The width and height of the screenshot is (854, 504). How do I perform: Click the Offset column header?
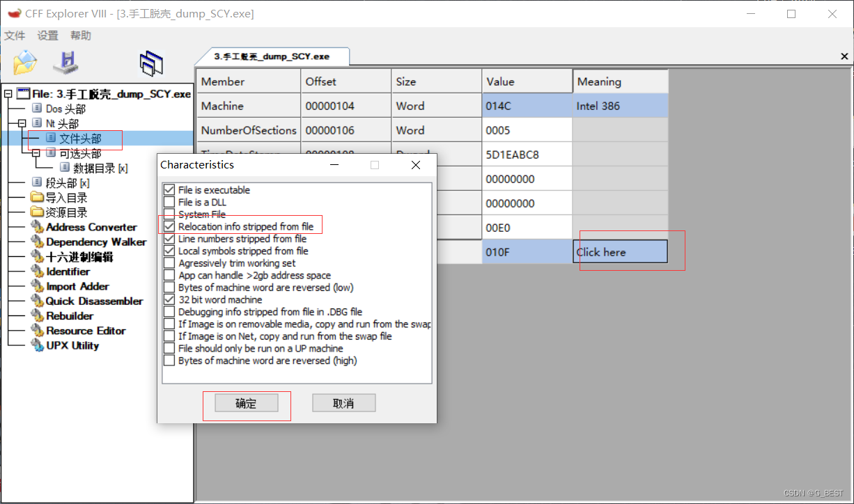tap(346, 81)
